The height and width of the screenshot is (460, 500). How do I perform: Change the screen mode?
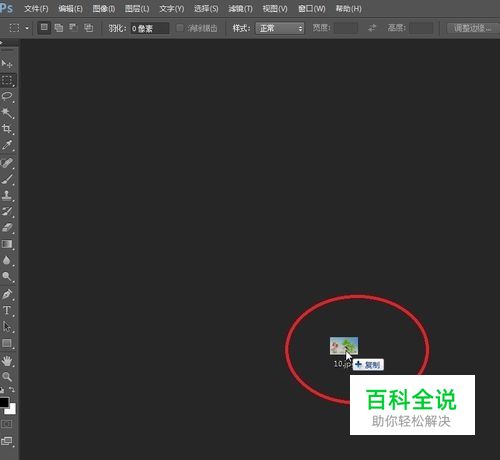[x=7, y=441]
